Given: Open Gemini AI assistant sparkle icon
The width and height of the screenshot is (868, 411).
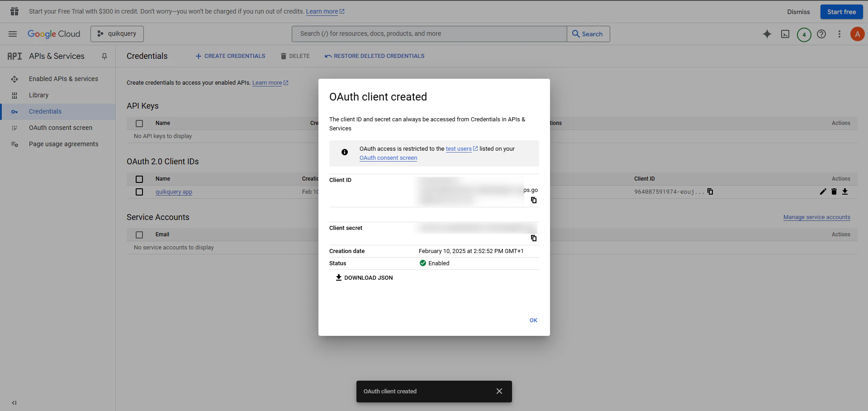Looking at the screenshot, I should coord(767,34).
